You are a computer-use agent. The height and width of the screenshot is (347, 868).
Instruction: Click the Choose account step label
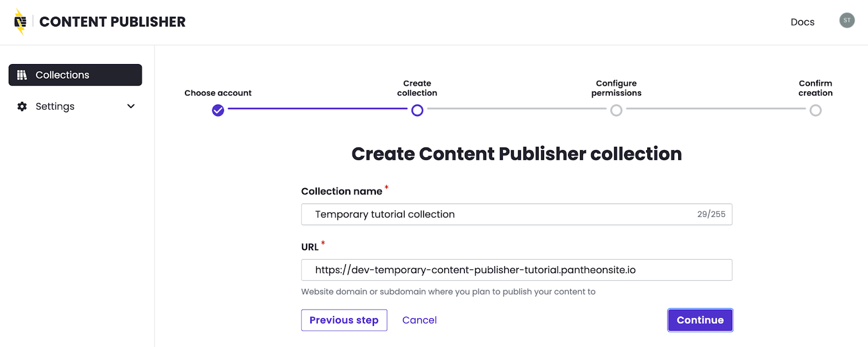pos(218,93)
